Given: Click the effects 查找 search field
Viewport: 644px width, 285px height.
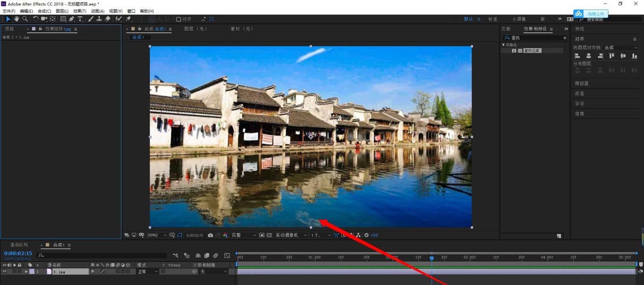Looking at the screenshot, I should pos(536,38).
